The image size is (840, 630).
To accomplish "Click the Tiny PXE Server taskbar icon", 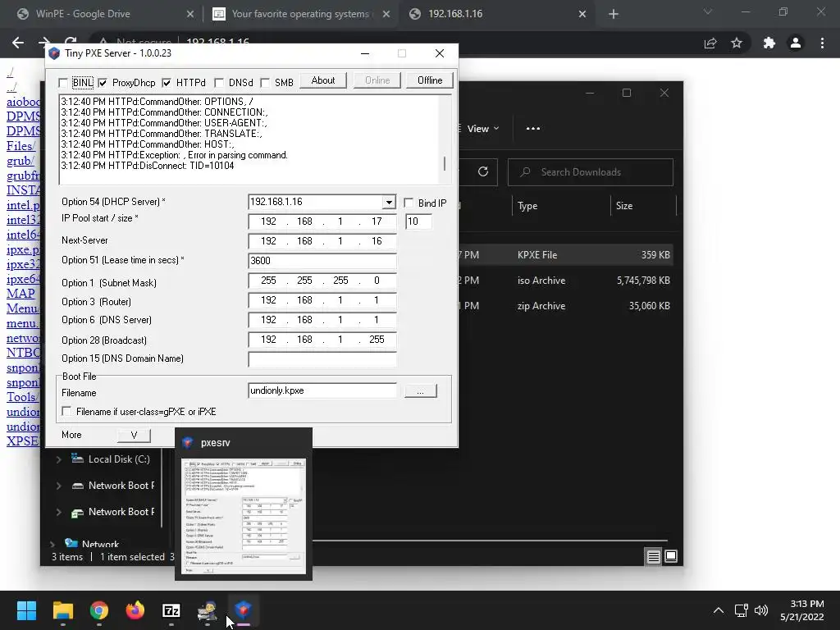I will [x=243, y=610].
